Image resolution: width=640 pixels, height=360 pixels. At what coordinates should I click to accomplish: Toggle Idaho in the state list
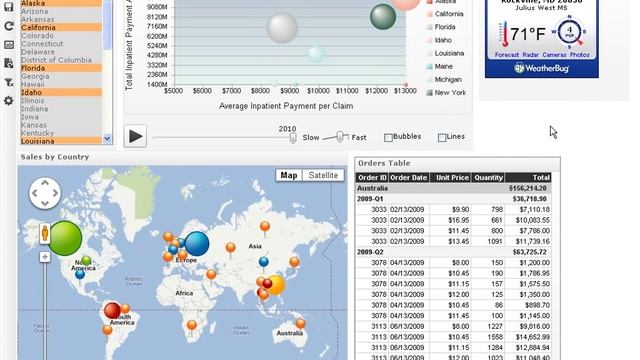(x=61, y=93)
